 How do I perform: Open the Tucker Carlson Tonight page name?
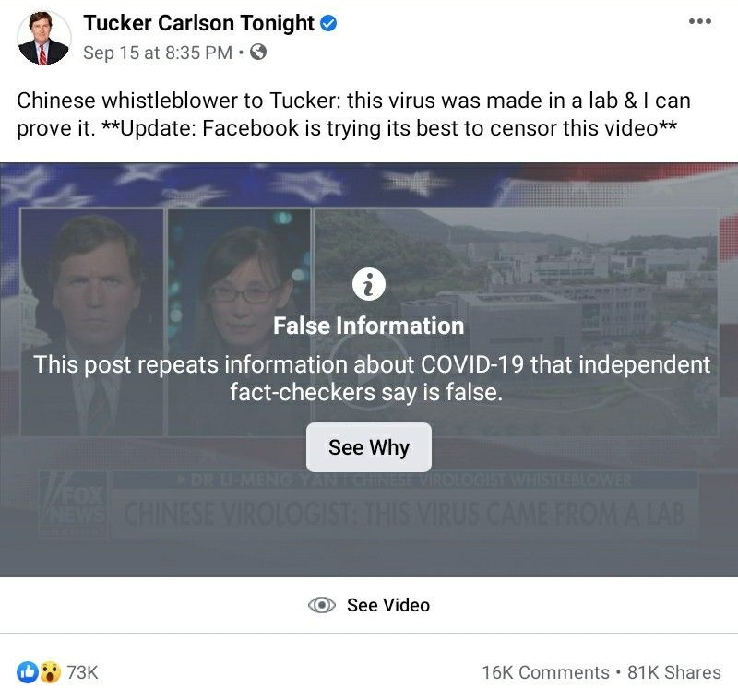198,23
